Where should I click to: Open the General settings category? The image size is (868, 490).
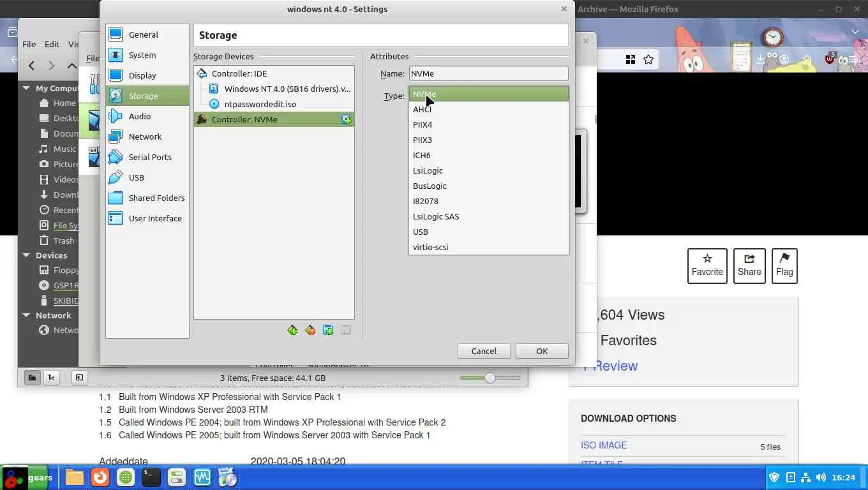147,34
